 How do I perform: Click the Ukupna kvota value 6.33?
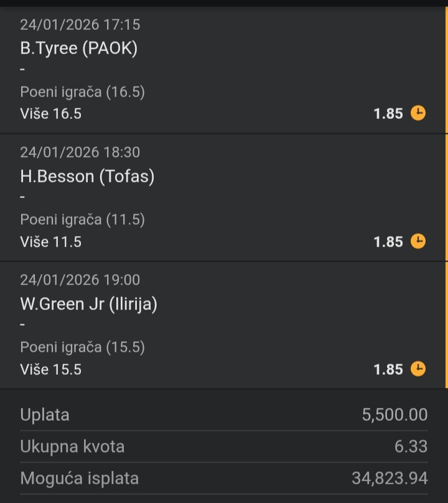pyautogui.click(x=411, y=446)
